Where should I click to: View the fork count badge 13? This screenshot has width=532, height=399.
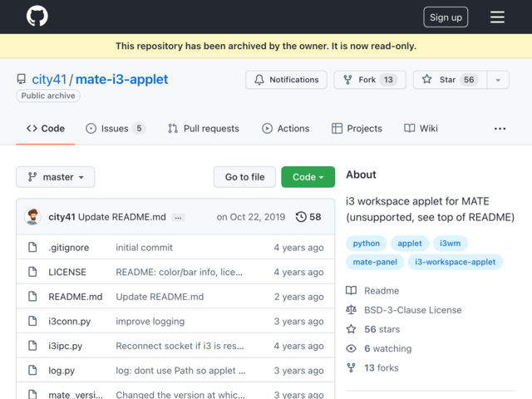[388, 80]
